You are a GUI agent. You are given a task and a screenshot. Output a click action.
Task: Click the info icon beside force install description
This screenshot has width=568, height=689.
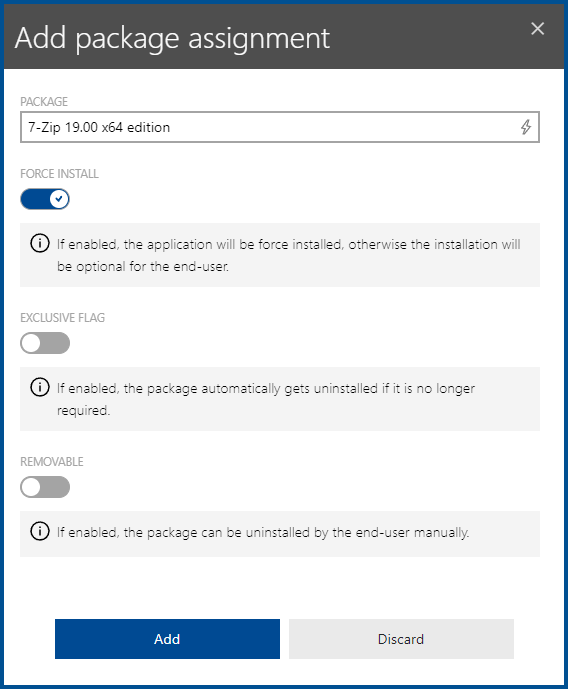click(x=40, y=243)
